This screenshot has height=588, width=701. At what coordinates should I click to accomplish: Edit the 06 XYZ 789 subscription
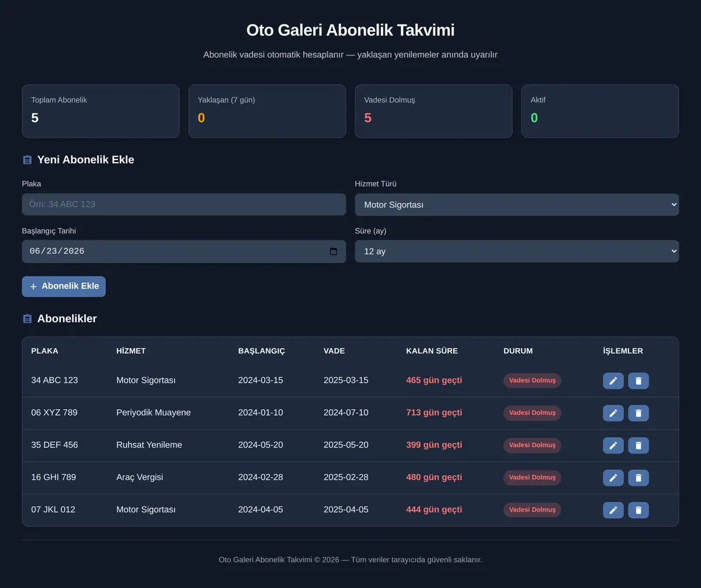point(613,413)
